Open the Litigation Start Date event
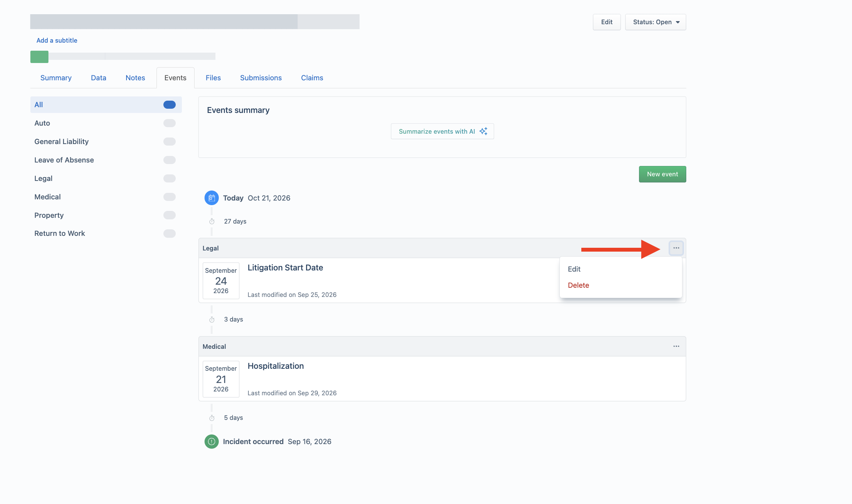This screenshot has width=852, height=504. (285, 268)
